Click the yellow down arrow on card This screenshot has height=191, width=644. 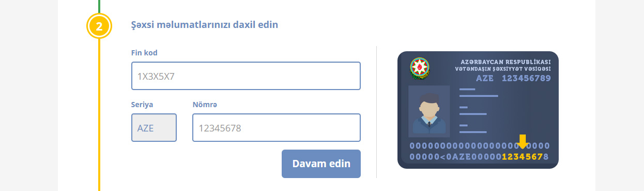[x=523, y=142]
